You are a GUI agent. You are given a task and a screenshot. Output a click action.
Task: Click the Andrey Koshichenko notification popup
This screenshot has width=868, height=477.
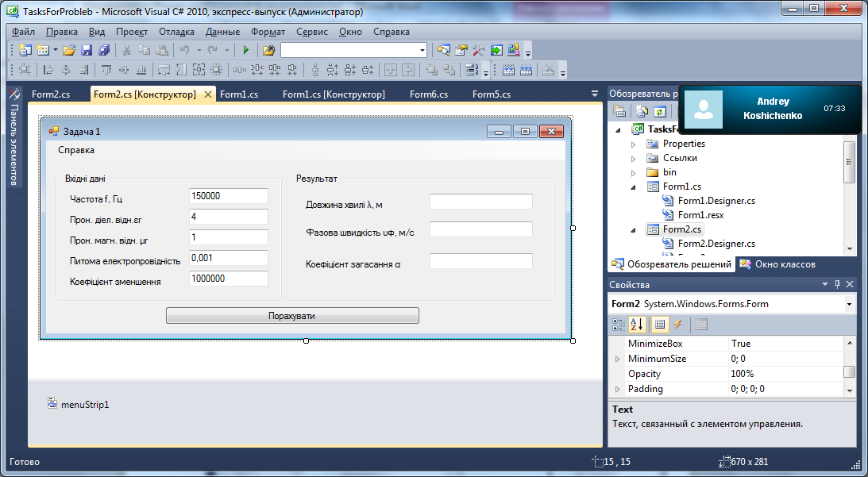click(770, 109)
